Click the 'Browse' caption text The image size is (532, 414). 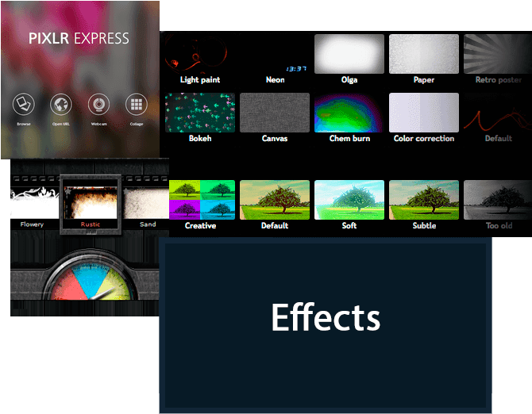click(x=24, y=124)
